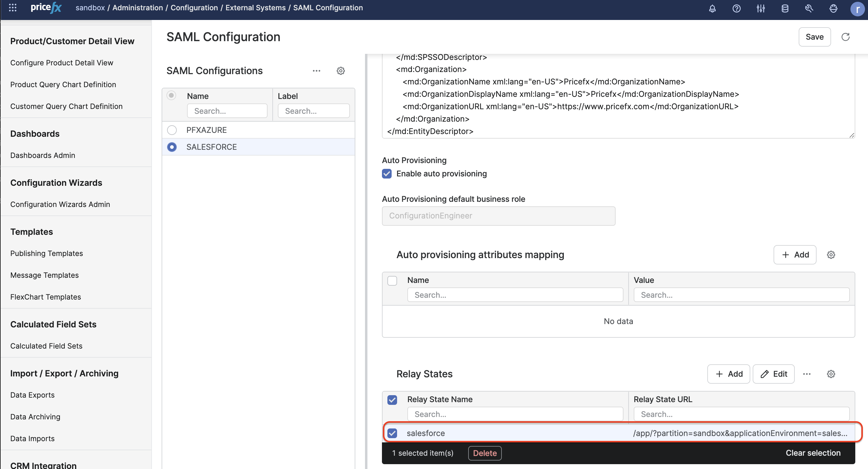Open SAML Configurations three-dot menu
This screenshot has width=868, height=469.
pyautogui.click(x=316, y=71)
